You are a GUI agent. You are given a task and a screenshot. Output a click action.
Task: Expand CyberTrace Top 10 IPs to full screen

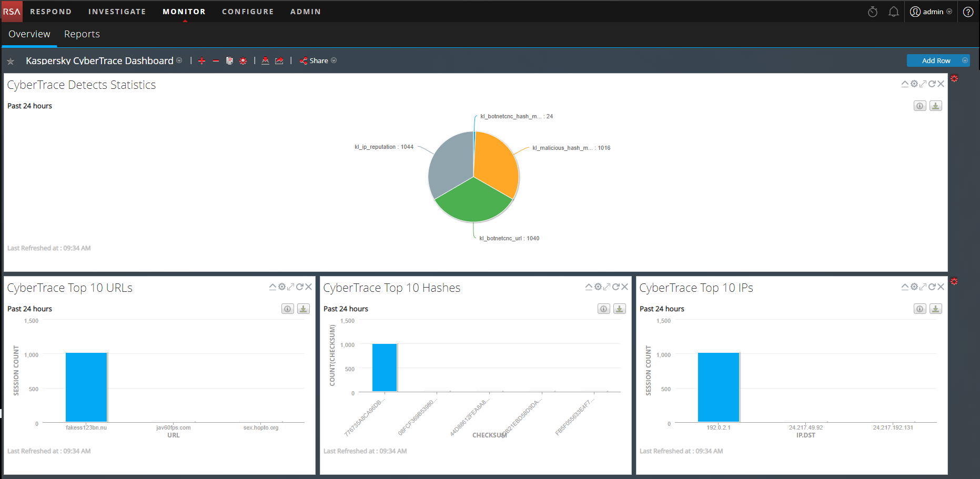coord(923,287)
